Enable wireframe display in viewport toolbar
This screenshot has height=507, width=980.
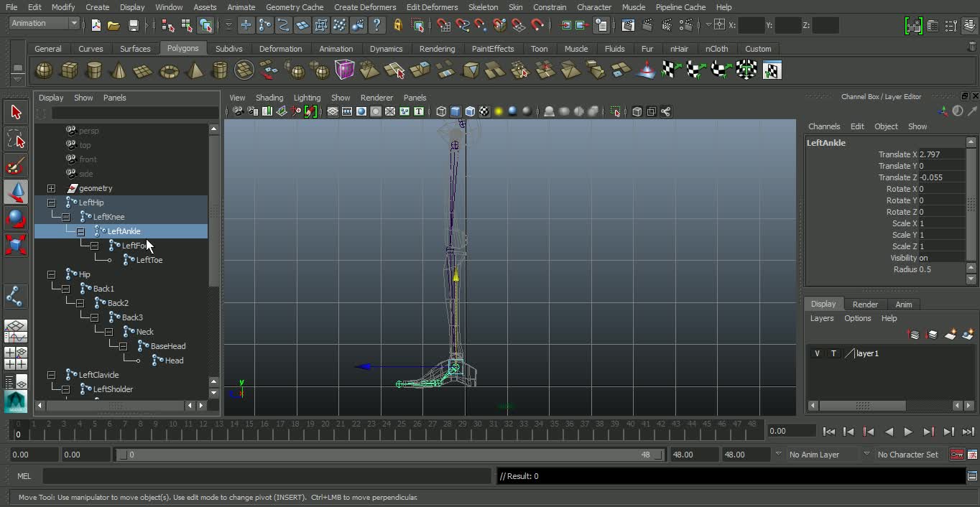pos(441,111)
